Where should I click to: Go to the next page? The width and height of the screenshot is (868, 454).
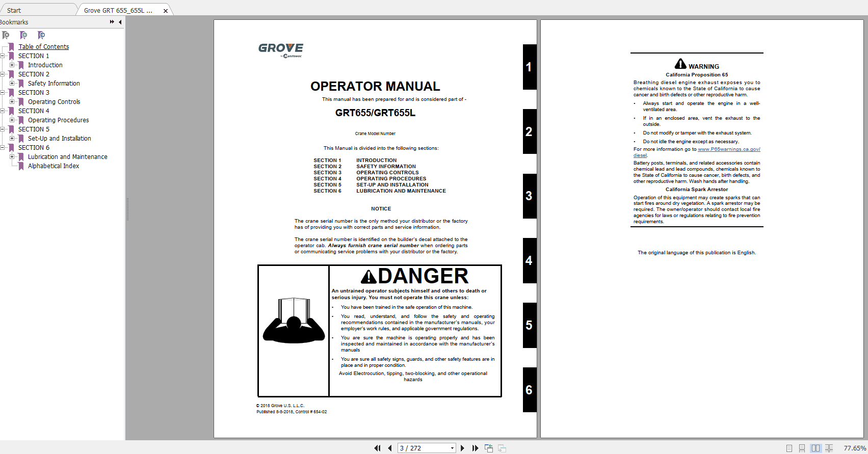tap(462, 448)
